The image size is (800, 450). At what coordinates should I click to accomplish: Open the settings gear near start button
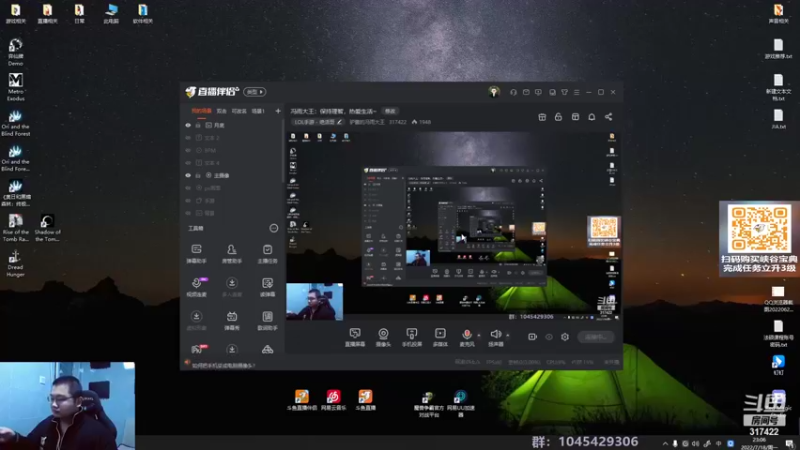pos(565,337)
